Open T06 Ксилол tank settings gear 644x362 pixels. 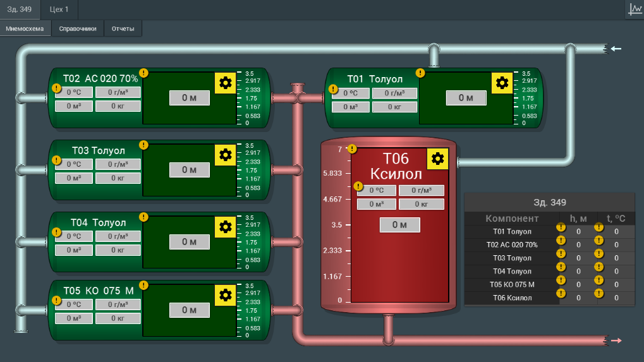click(437, 159)
